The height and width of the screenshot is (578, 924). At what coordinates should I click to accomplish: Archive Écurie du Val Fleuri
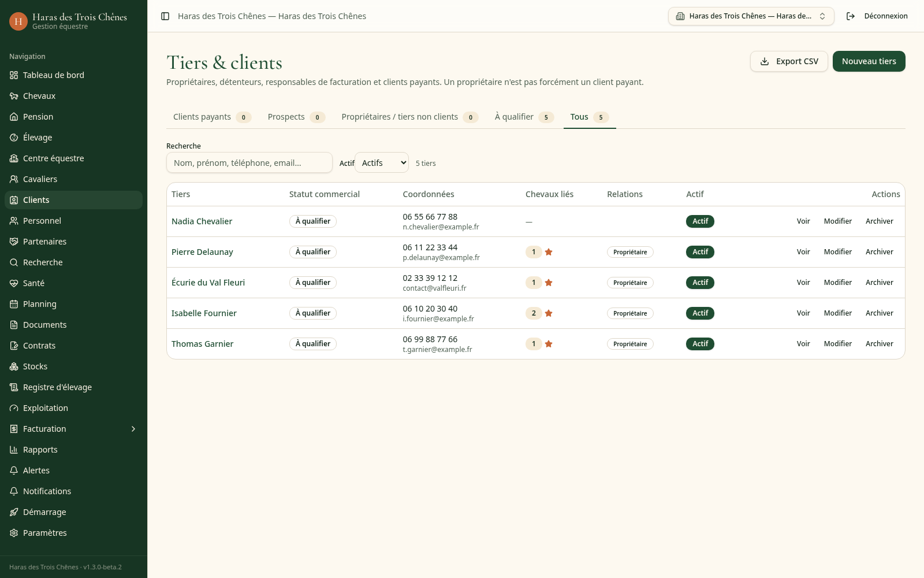pyautogui.click(x=880, y=283)
